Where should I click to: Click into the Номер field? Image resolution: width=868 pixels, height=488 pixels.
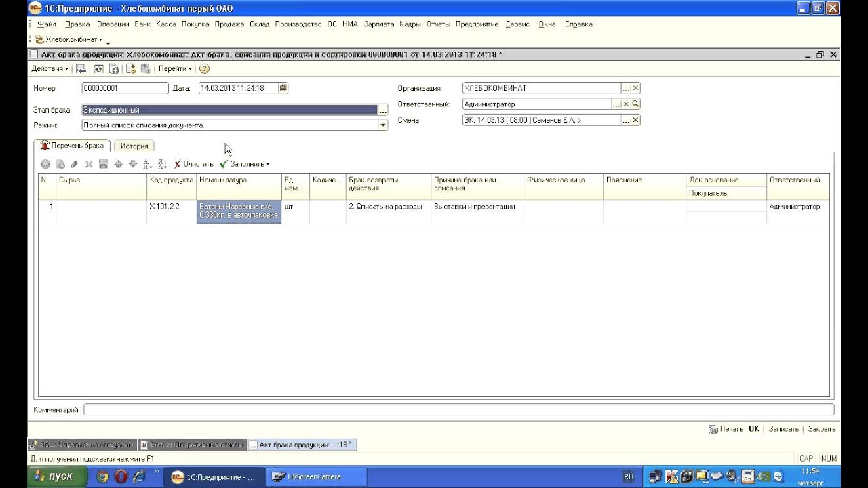[125, 88]
